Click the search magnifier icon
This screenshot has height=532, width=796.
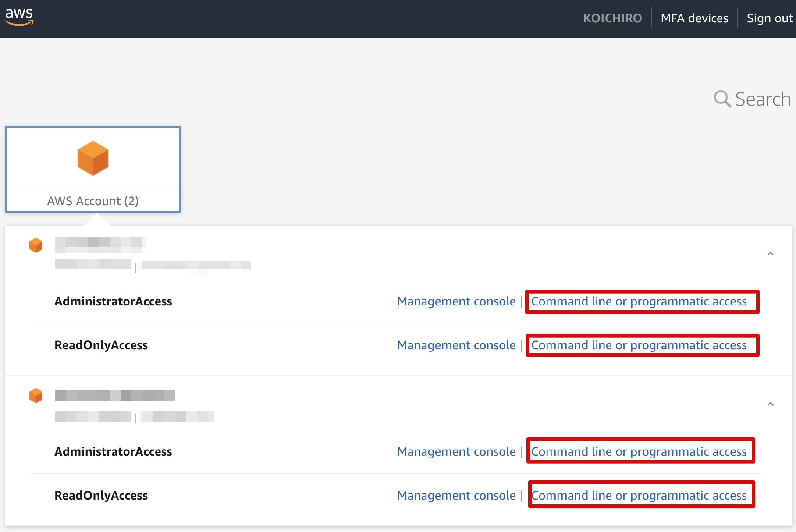[722, 99]
